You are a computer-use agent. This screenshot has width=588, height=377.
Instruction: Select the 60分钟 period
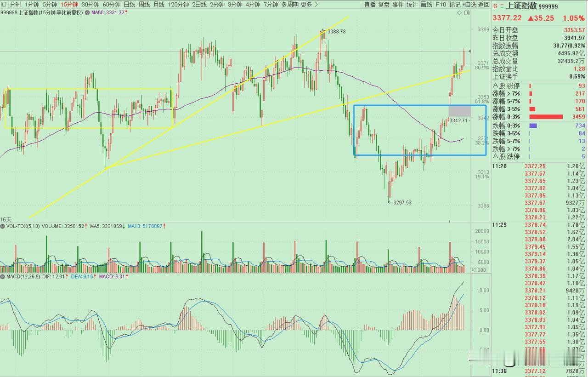111,5
